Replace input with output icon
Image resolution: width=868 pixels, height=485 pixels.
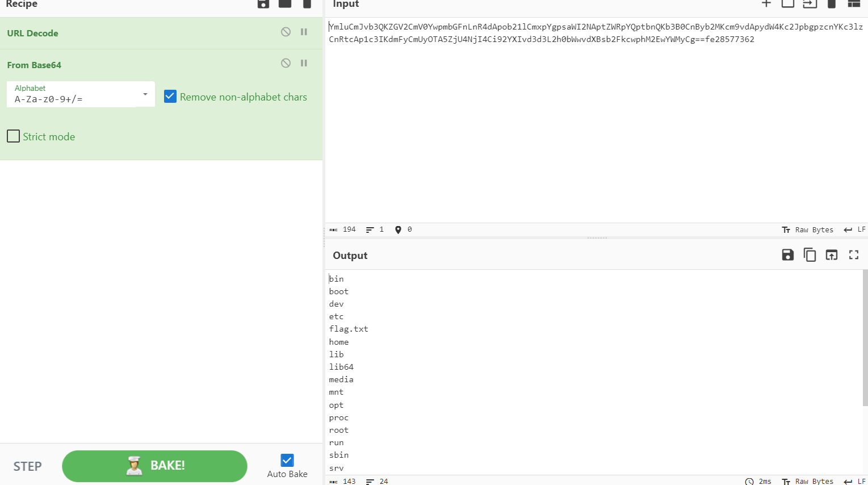pos(832,255)
